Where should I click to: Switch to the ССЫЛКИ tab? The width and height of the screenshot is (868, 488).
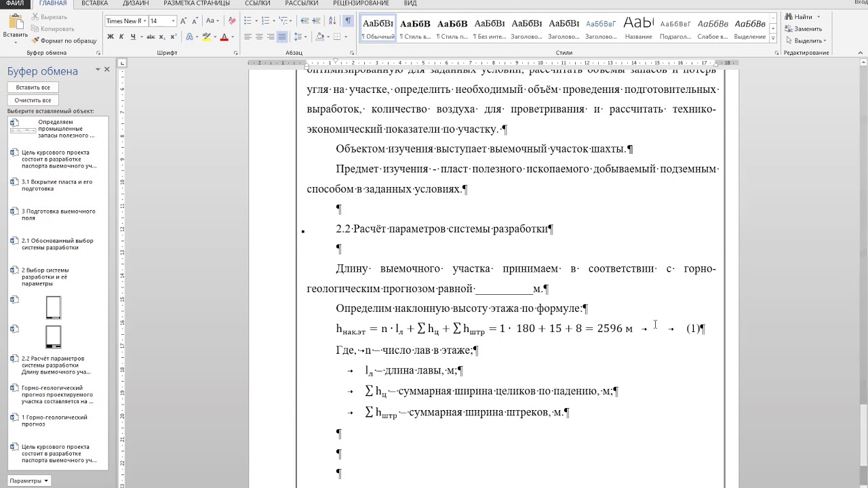pos(258,3)
